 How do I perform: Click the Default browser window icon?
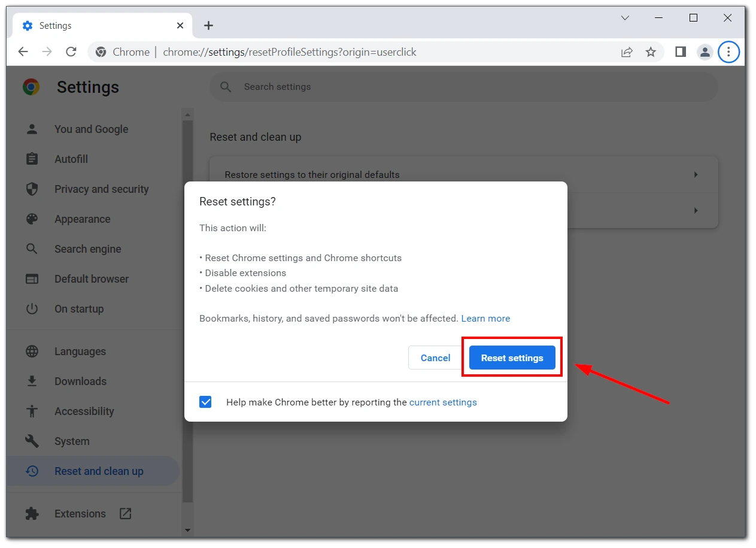32,279
